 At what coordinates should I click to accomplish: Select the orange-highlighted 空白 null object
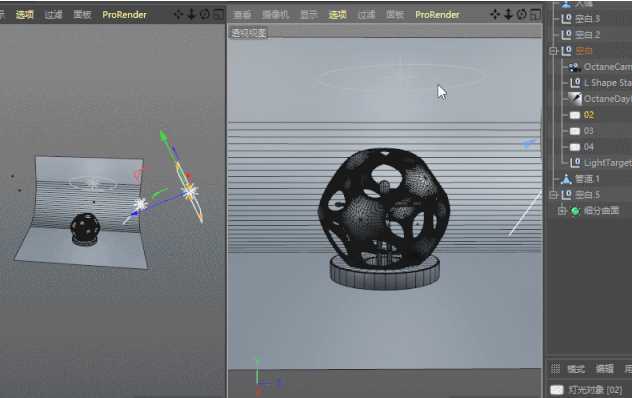584,51
